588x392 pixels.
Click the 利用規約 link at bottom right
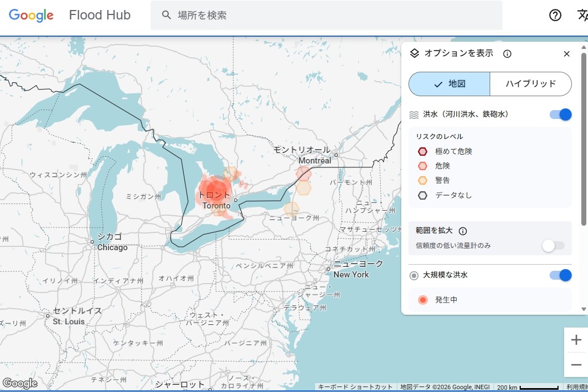(578, 386)
